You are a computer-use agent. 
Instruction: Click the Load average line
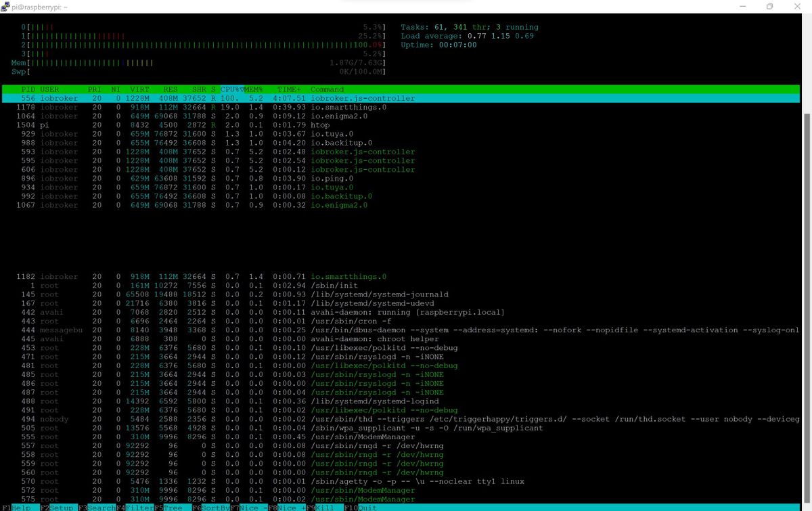(468, 36)
